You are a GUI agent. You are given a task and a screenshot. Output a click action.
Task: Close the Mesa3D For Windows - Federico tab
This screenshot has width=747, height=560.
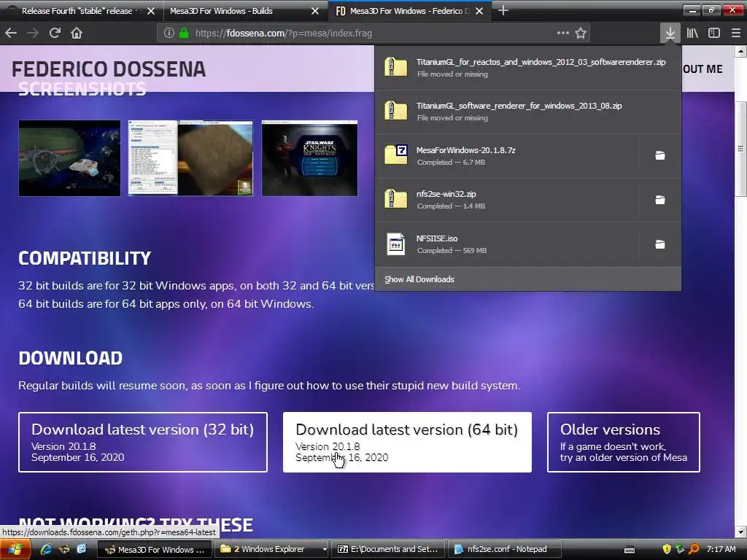[479, 11]
